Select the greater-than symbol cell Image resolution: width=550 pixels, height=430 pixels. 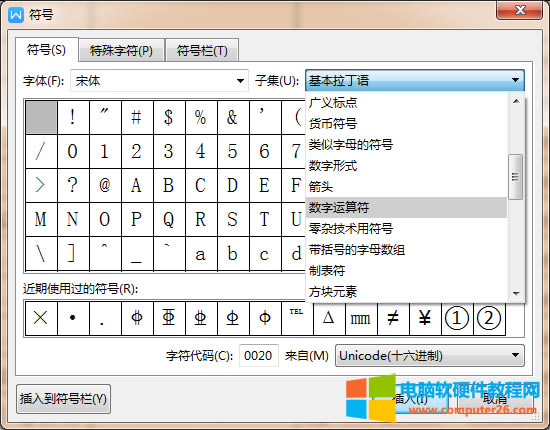[41, 185]
